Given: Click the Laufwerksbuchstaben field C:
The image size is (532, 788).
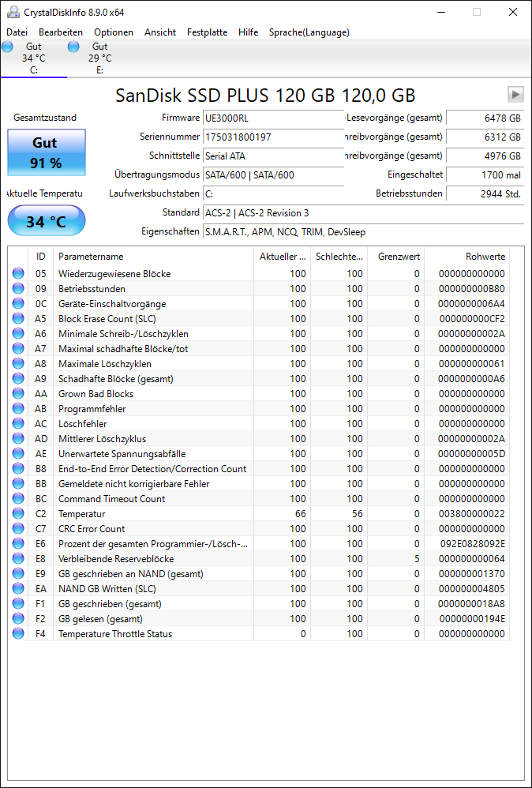Looking at the screenshot, I should click(x=273, y=194).
